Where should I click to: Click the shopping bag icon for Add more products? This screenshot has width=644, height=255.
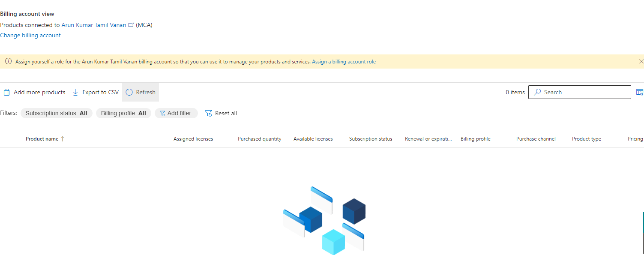(6, 92)
